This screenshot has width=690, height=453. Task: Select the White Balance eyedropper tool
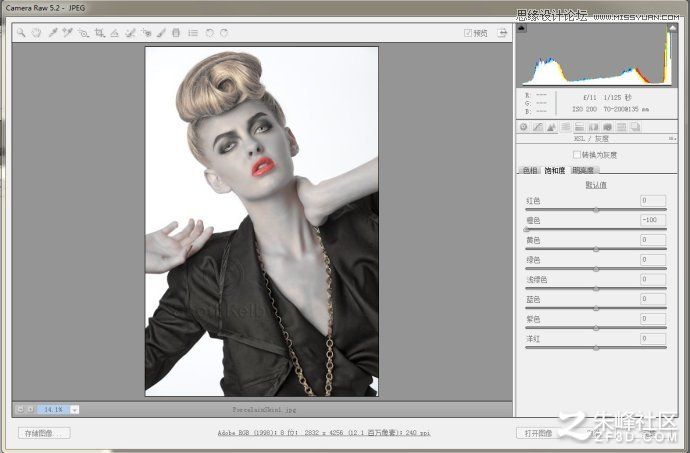(52, 33)
